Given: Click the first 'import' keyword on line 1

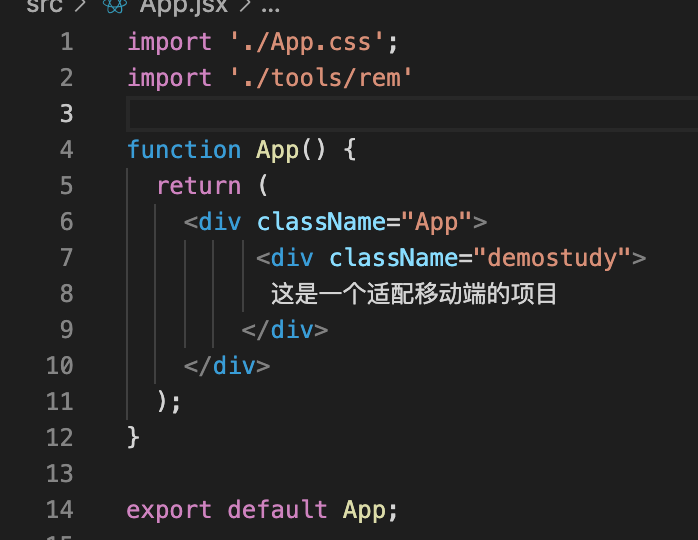Looking at the screenshot, I should pos(169,43).
